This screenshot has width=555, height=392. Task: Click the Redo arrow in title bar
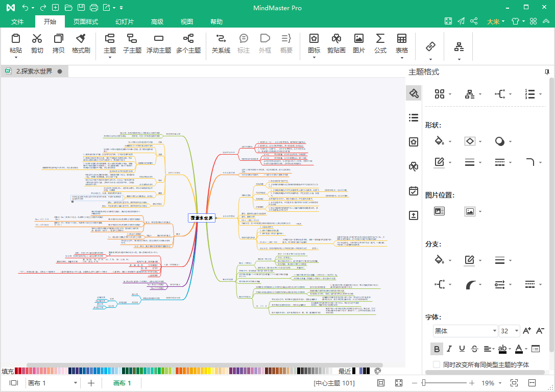tap(43, 8)
